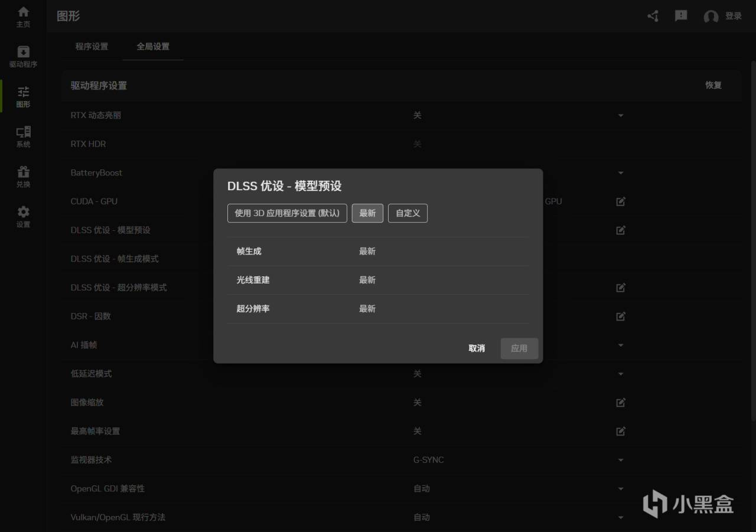Viewport: 756px width, 532px height.
Task: Select the 自定义 preset button
Action: click(408, 213)
